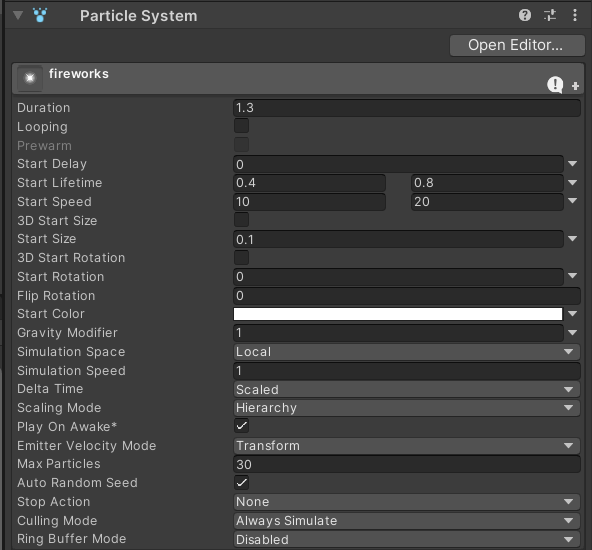Viewport: 592px width, 550px height.
Task: Toggle the Looping checkbox
Action: point(242,126)
